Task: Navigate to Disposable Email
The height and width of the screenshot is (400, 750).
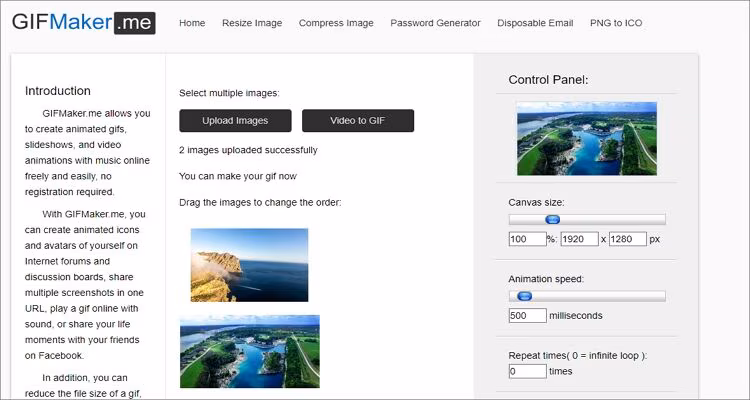Action: [535, 23]
